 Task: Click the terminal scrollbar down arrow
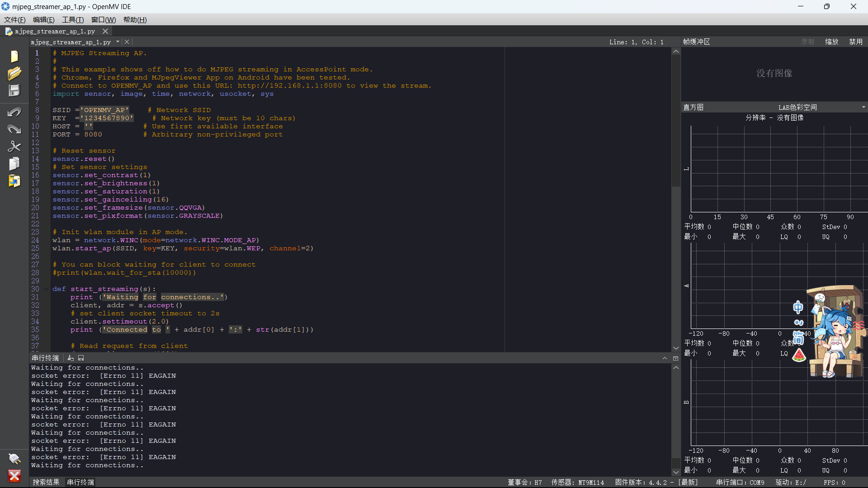click(x=676, y=472)
